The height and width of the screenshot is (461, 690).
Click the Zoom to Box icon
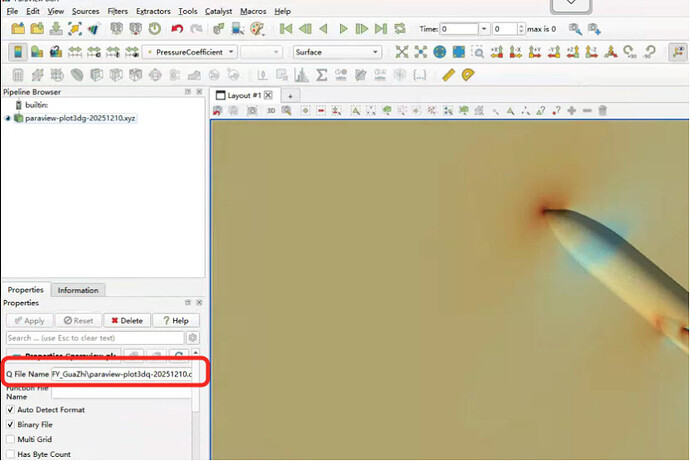pos(478,52)
